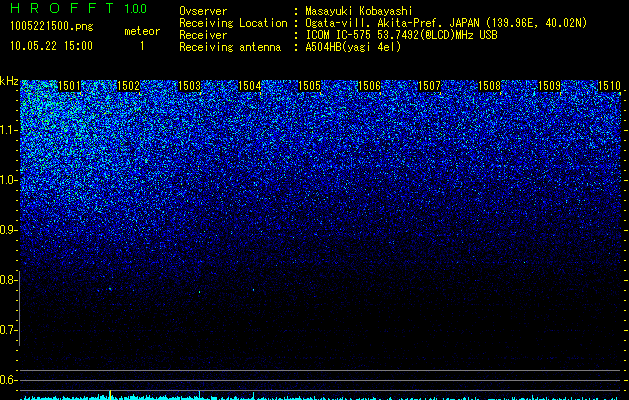Click the 1508 time marker
This screenshot has width=629, height=400.
pos(489,86)
